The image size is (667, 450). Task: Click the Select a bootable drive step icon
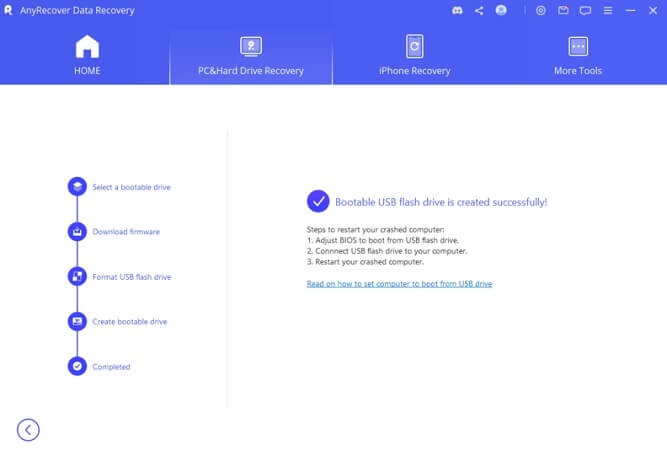(77, 187)
